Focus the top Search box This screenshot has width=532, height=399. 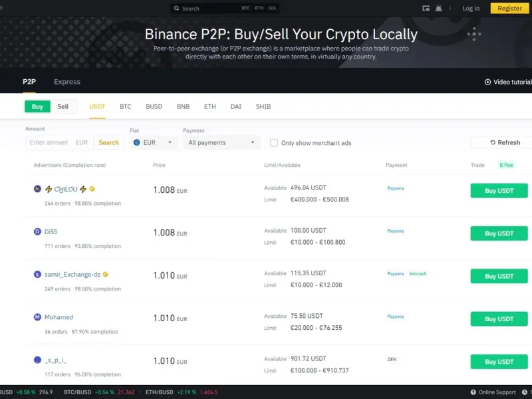(x=225, y=8)
